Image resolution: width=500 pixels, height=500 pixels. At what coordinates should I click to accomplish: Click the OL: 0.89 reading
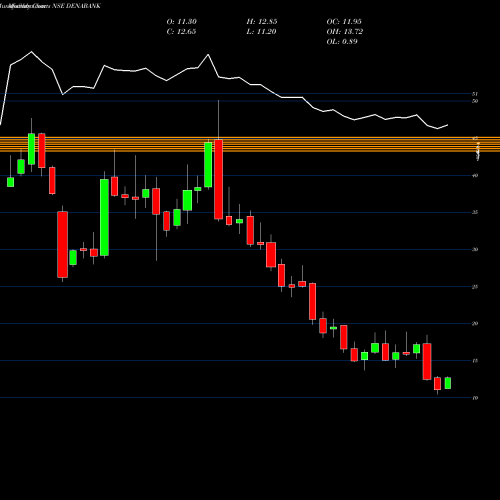[342, 42]
